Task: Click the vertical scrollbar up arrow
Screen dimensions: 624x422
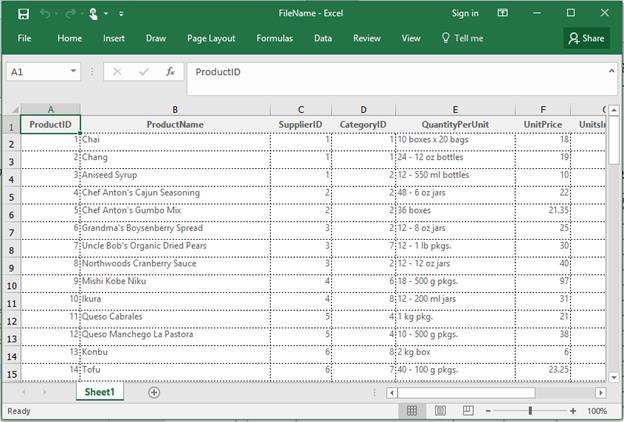Action: click(x=614, y=109)
